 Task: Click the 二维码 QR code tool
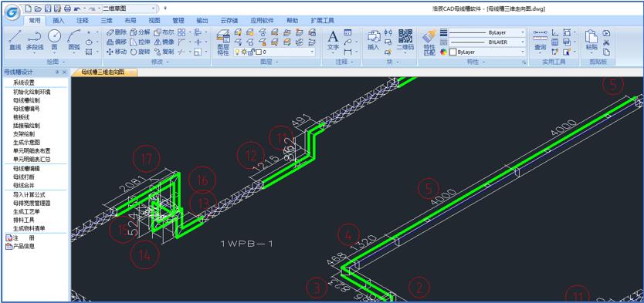pyautogui.click(x=405, y=40)
